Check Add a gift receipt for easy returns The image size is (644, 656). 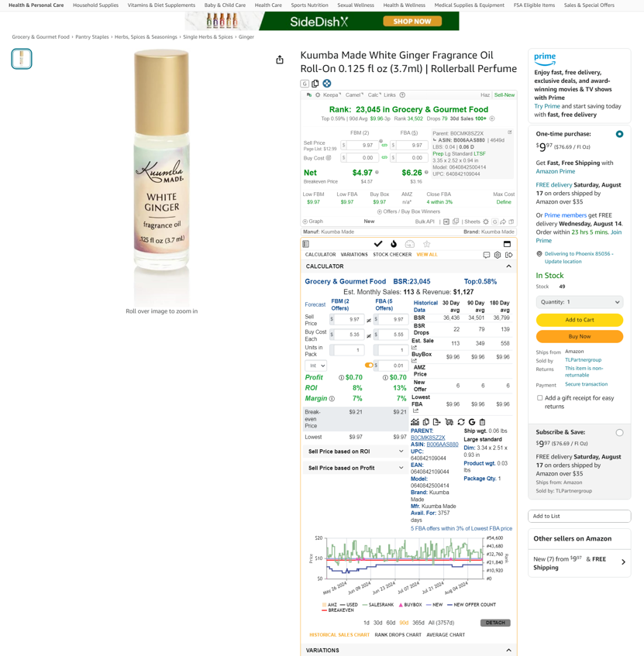539,398
